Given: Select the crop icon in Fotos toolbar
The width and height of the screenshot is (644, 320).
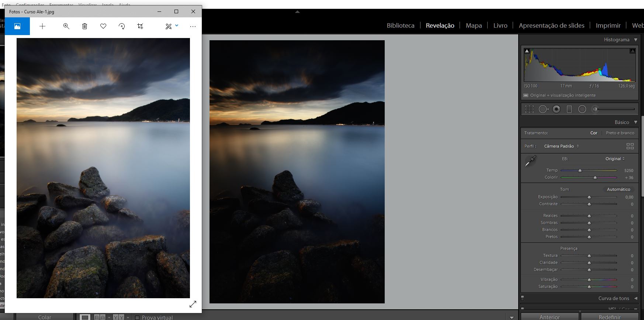Looking at the screenshot, I should point(140,26).
